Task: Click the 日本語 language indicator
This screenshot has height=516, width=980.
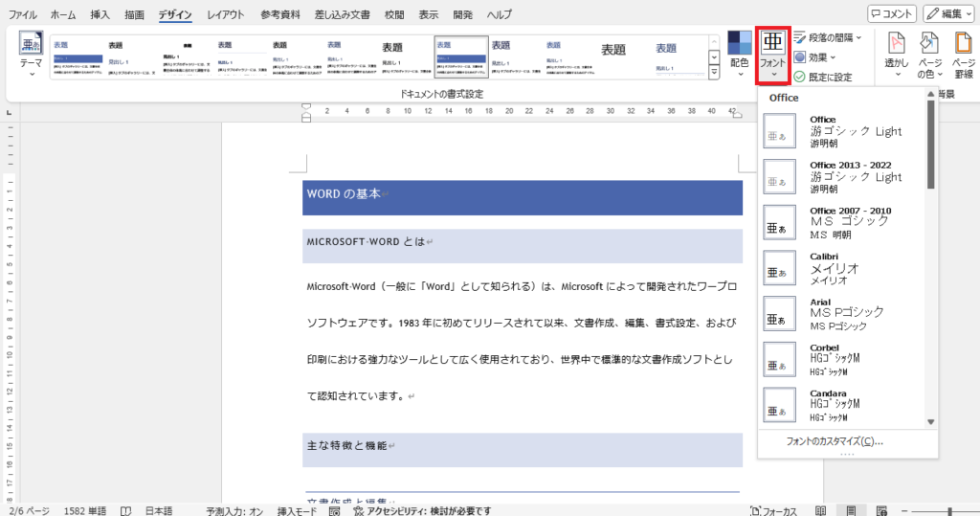Action: (x=159, y=510)
